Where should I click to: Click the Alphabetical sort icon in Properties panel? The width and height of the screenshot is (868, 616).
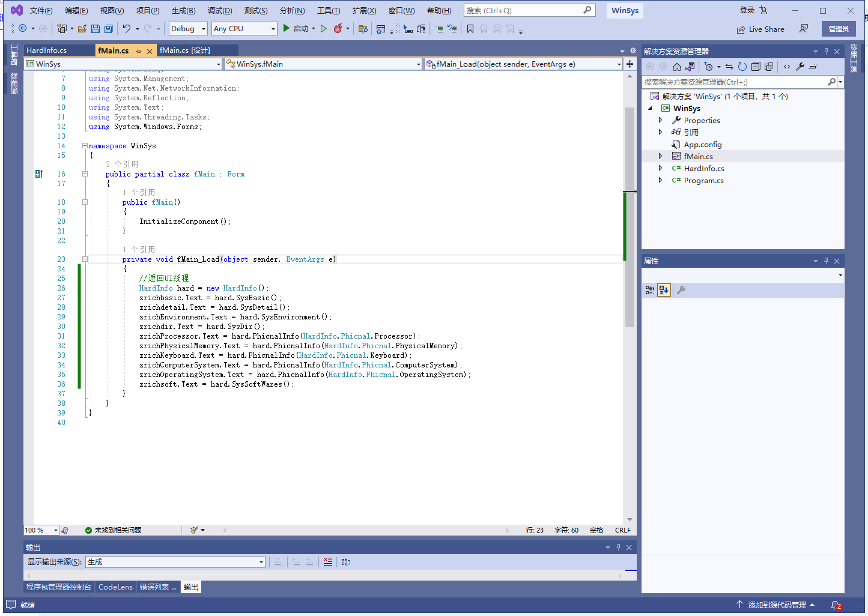pyautogui.click(x=664, y=290)
